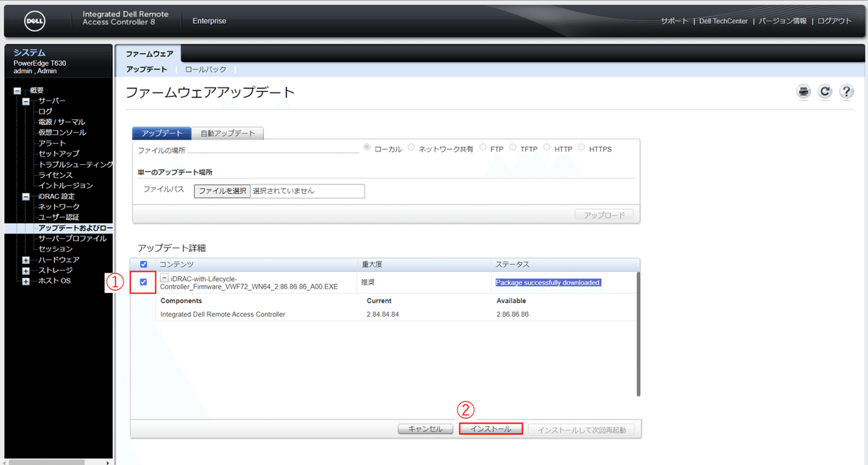Select the HTTP radio button
Screen dimensions: 868x465
547,148
